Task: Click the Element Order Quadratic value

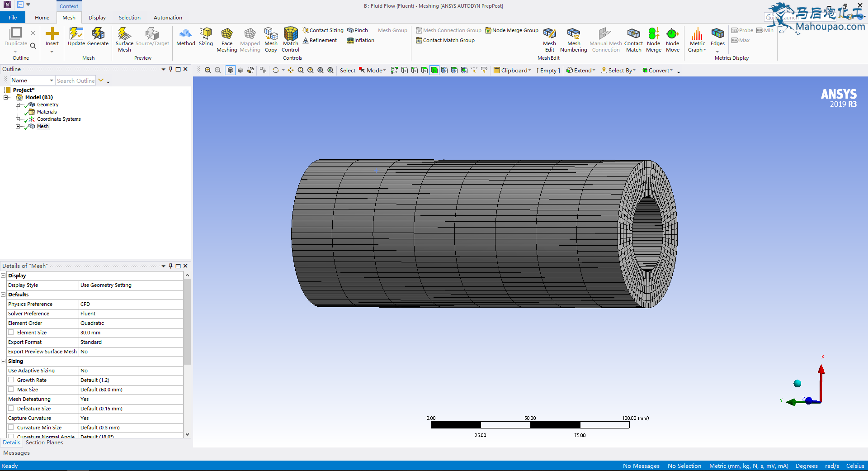Action: 131,323
